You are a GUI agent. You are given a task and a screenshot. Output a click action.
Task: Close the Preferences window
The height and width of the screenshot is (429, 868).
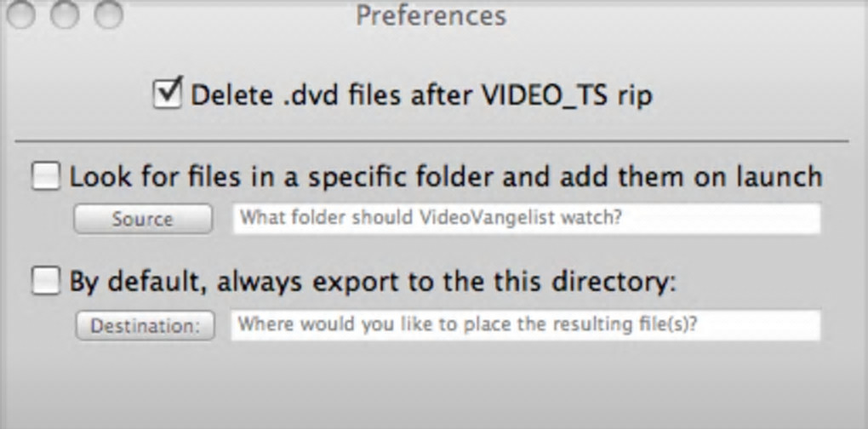click(x=22, y=14)
